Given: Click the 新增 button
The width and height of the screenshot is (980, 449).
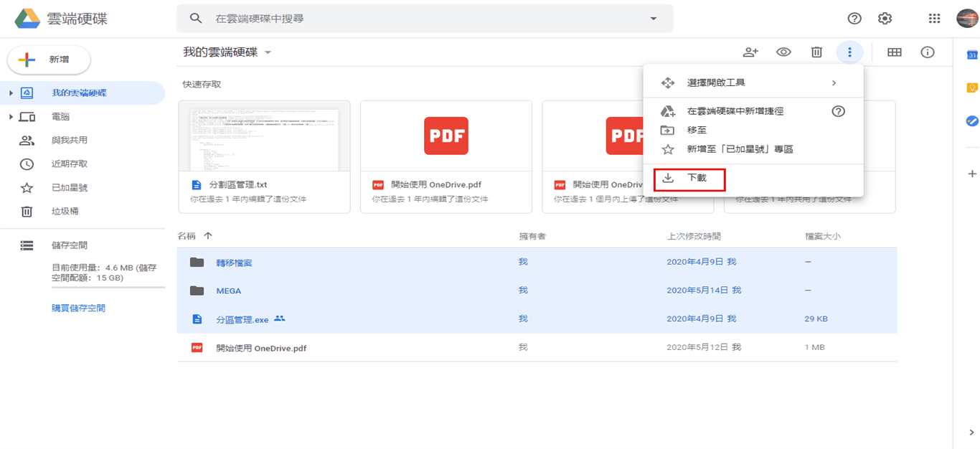Looking at the screenshot, I should point(49,60).
